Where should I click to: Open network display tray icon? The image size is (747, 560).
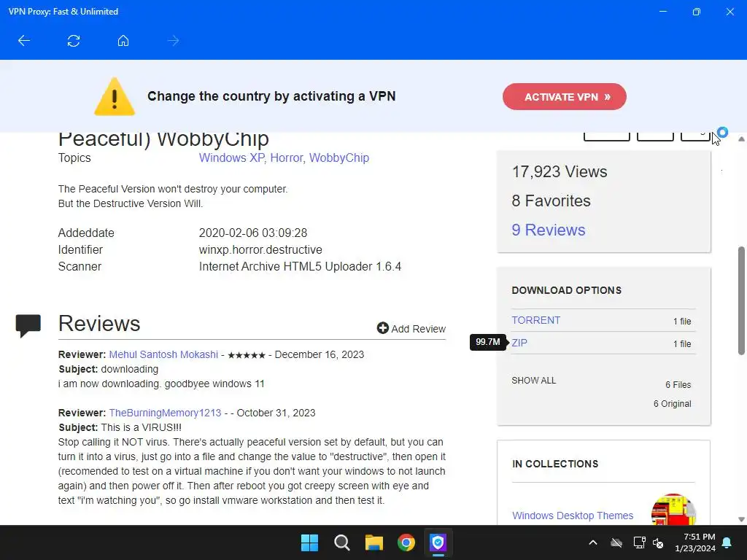tap(639, 542)
